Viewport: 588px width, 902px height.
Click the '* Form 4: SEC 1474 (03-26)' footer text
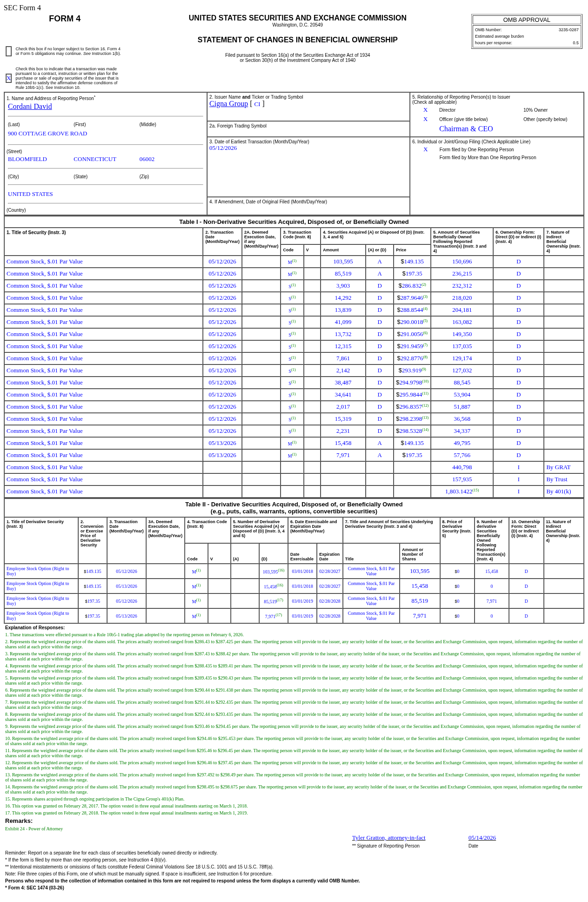34,888
